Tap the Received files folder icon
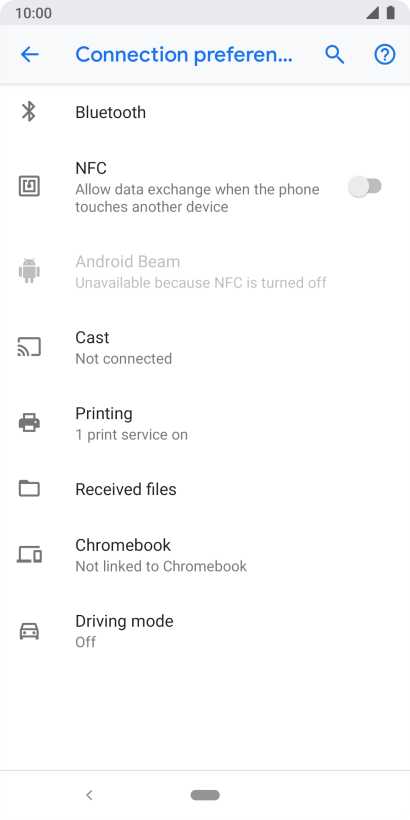The width and height of the screenshot is (410, 820). [x=29, y=488]
